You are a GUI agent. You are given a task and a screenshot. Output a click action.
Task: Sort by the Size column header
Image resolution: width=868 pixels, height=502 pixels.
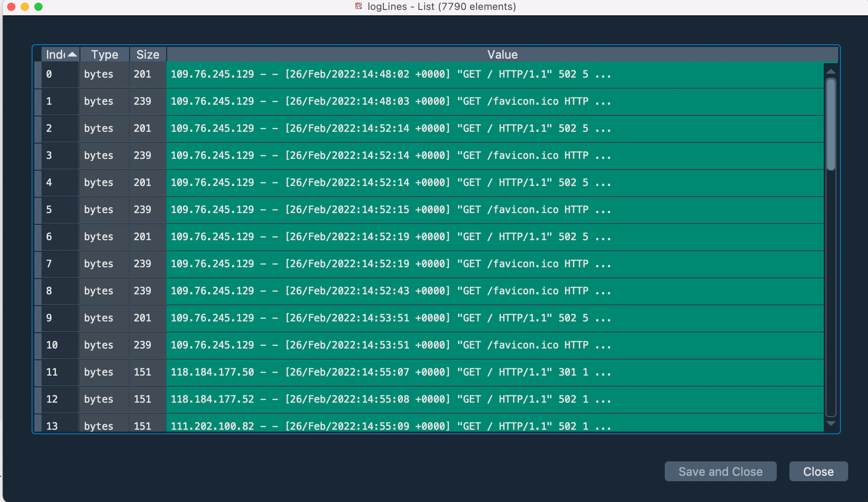tap(148, 55)
